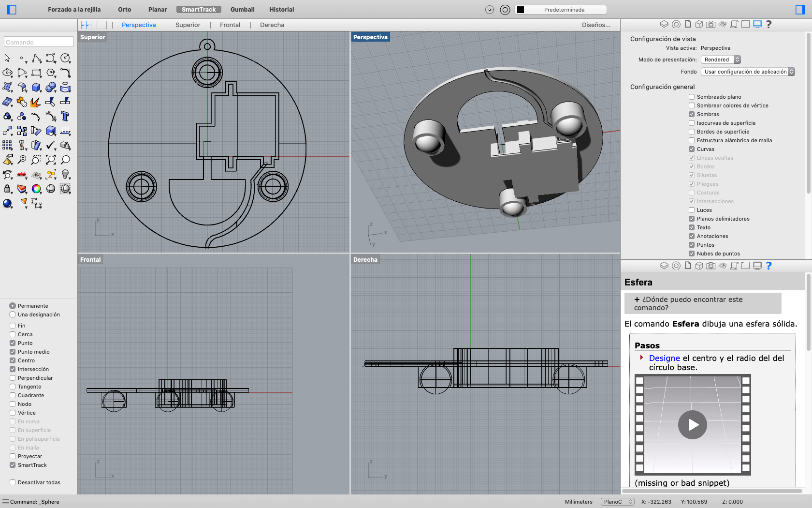
Task: Open the Modo de presentación dropdown
Action: point(720,60)
